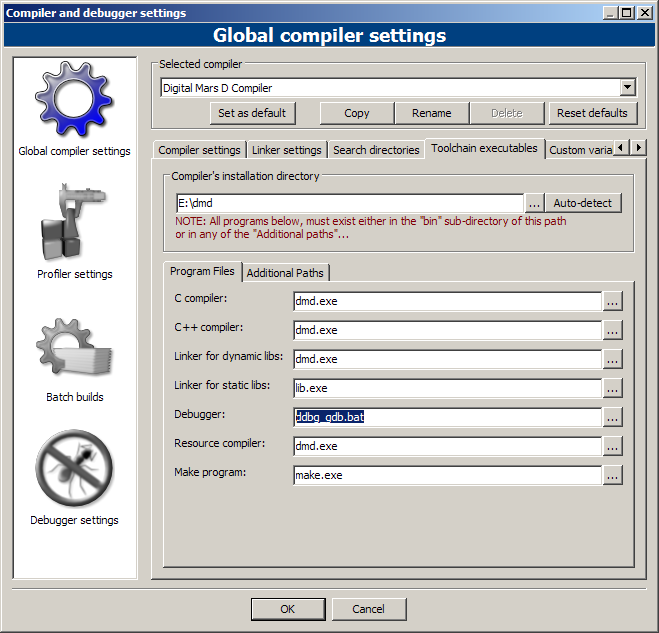The height and width of the screenshot is (633, 659).
Task: Confirm settings with OK button
Action: [288, 609]
